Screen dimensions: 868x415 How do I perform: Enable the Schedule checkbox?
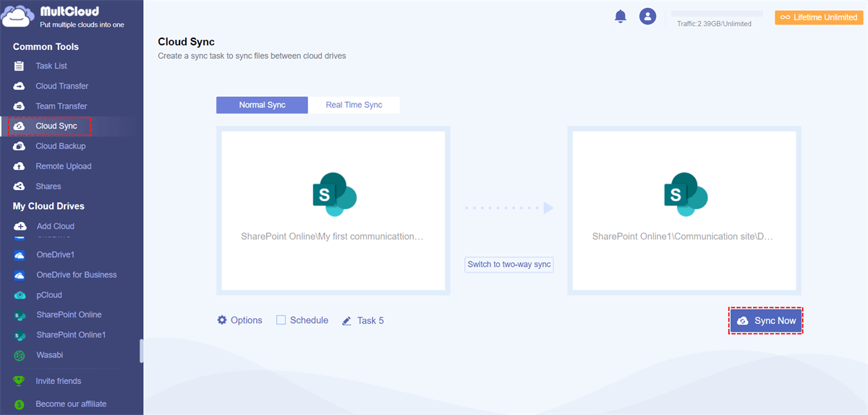(281, 320)
